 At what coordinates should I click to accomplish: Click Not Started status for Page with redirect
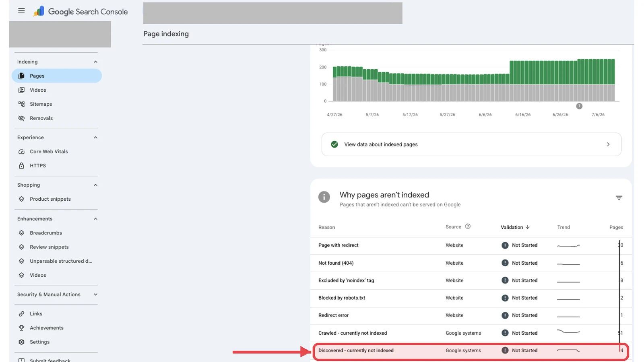[x=519, y=245]
